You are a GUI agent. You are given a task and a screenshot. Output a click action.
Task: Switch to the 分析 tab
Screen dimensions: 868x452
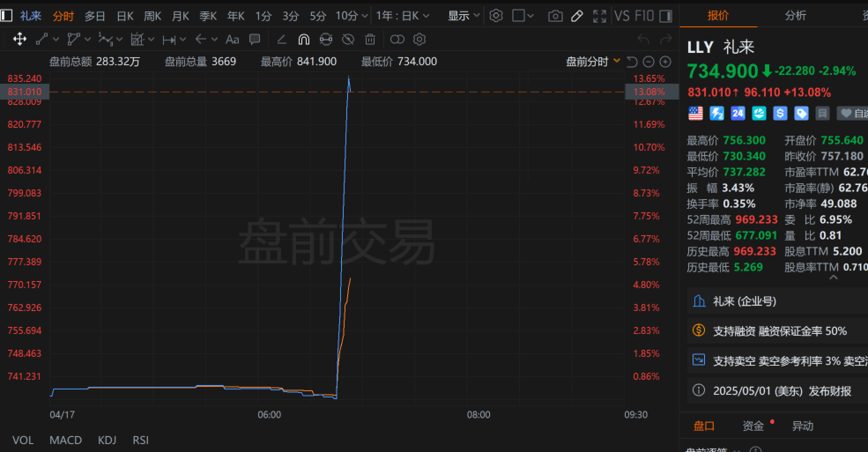tap(795, 15)
